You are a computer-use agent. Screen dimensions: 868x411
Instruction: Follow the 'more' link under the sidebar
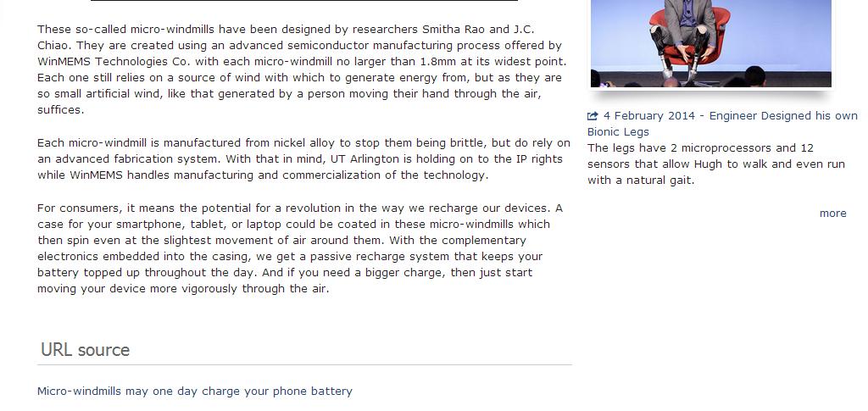[832, 214]
